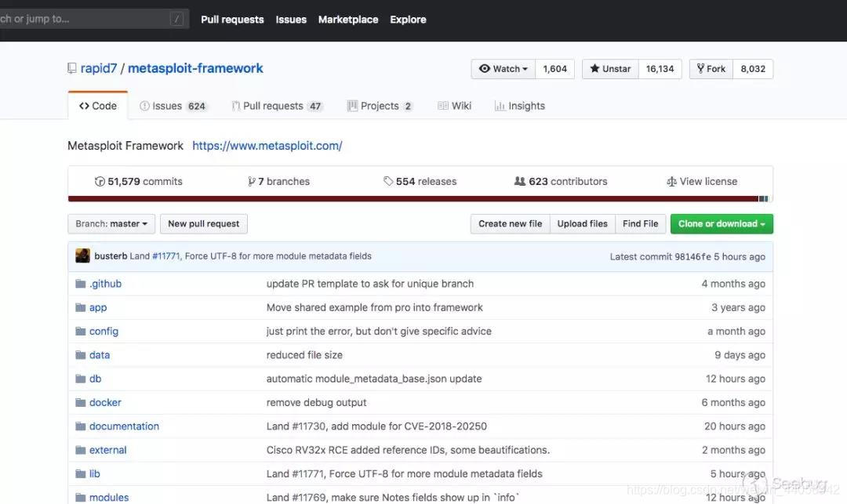The image size is (847, 504).
Task: Open the documentation folder
Action: pyautogui.click(x=124, y=426)
